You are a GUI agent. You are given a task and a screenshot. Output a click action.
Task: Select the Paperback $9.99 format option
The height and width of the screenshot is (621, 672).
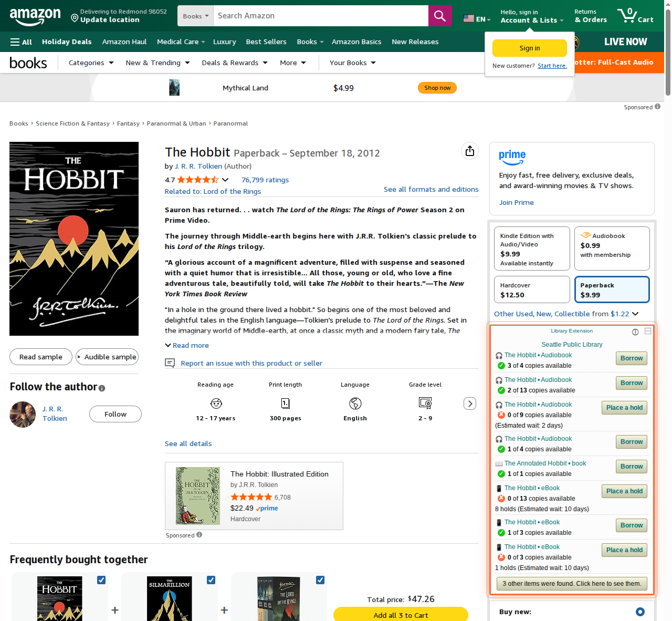click(612, 289)
